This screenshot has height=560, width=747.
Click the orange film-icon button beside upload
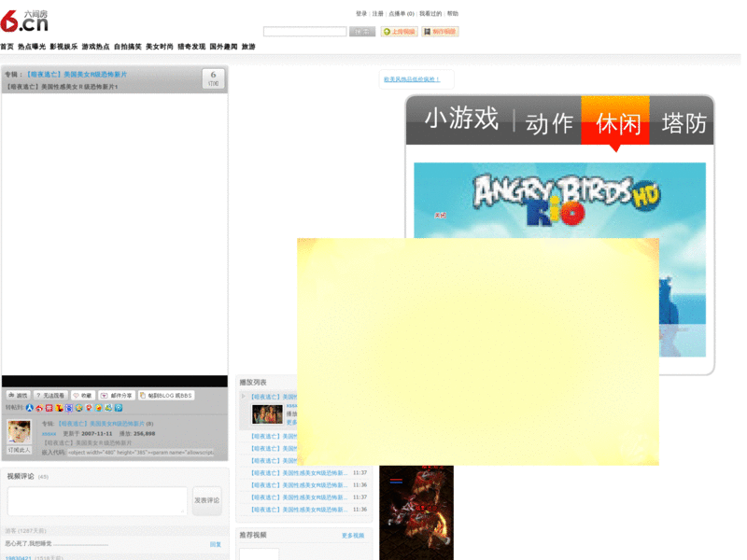click(440, 32)
